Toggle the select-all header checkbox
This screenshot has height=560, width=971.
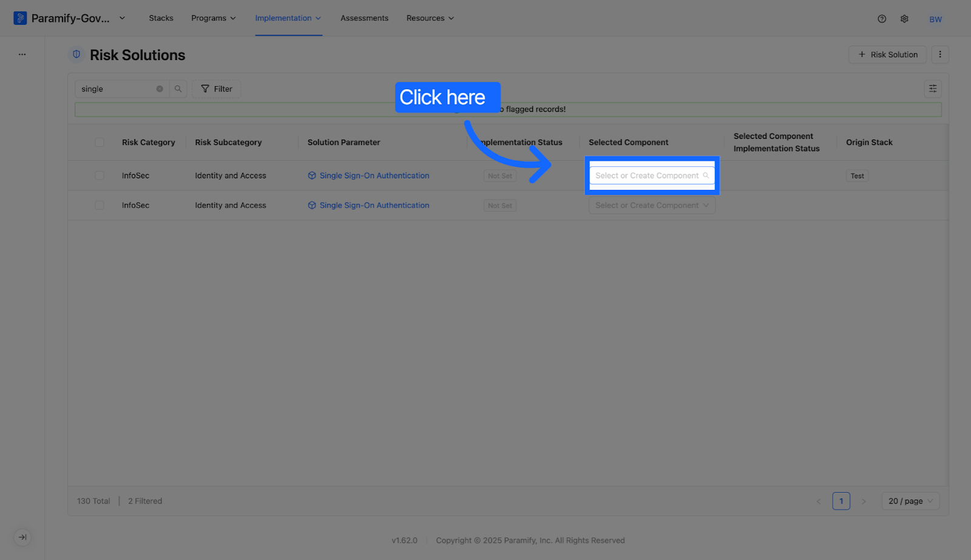pos(100,143)
